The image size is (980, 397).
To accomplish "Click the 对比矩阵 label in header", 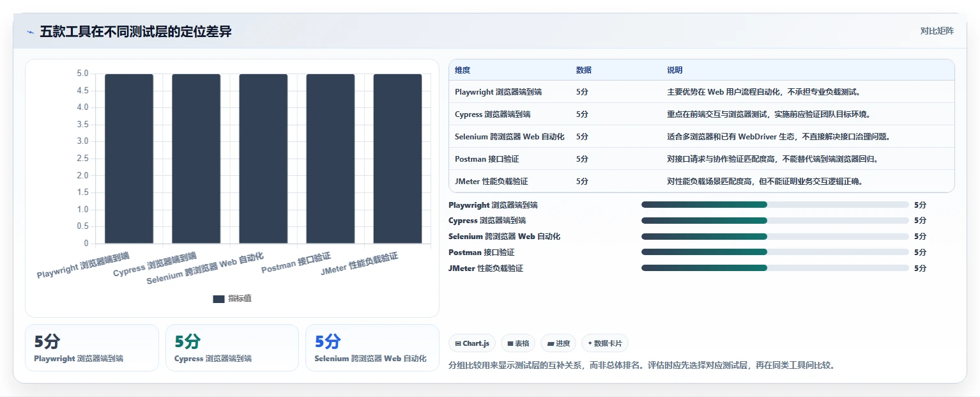I will pyautogui.click(x=937, y=31).
